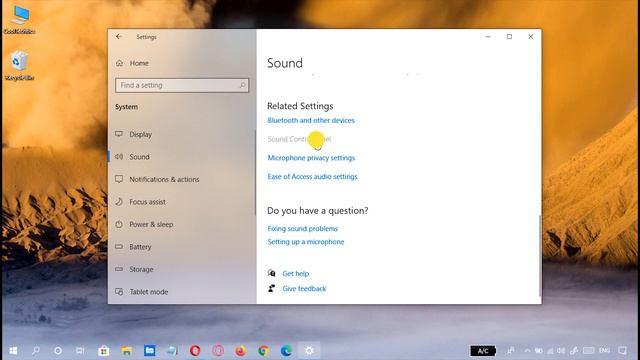Viewport: 640px width, 360px height.
Task: Open the Recycle Bin desktop icon
Action: pos(19,66)
